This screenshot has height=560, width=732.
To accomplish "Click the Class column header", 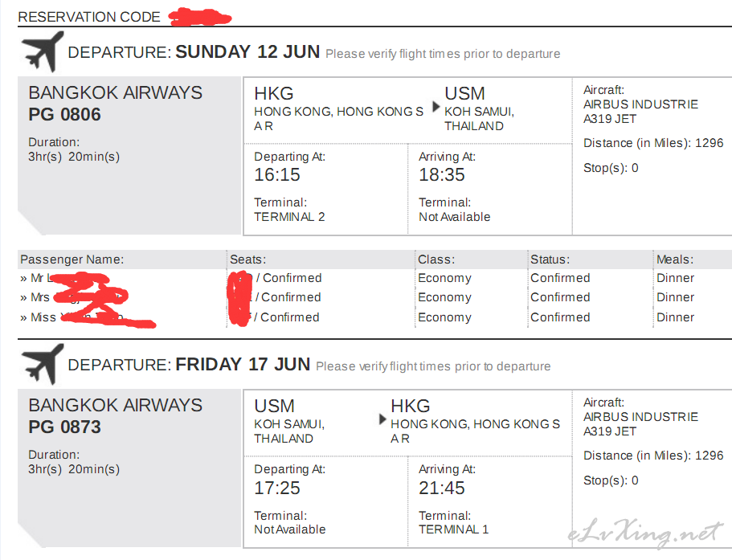I will pos(436,260).
